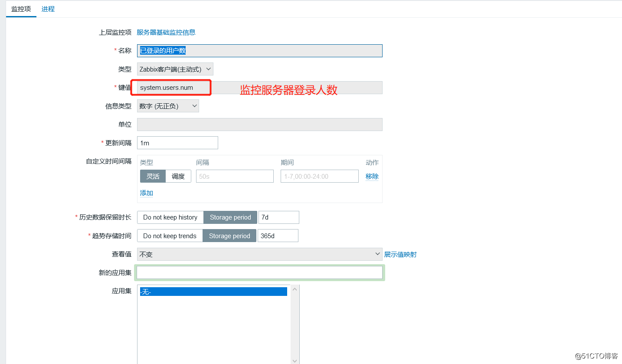
Task: Select Storage period for trends
Action: click(229, 236)
